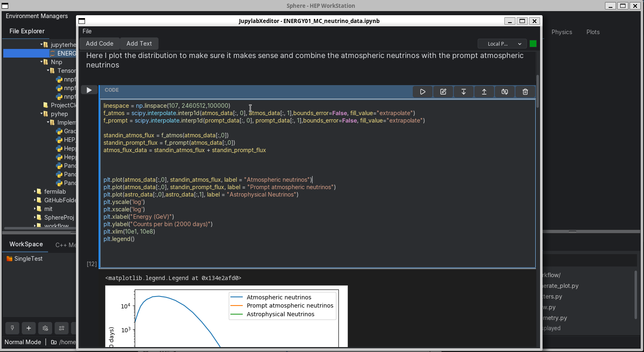Click the Sphere main window menu icon
Image resolution: width=644 pixels, height=352 pixels.
click(x=4, y=6)
